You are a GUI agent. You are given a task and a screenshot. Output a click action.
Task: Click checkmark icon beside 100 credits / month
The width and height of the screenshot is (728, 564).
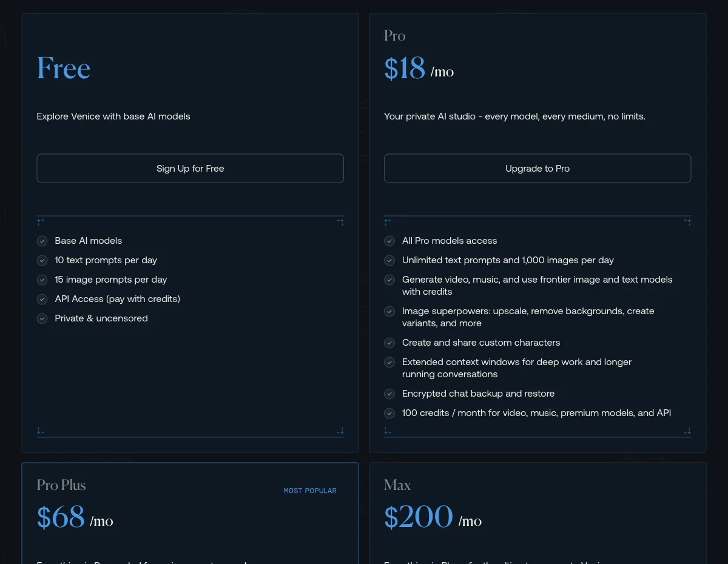click(389, 413)
